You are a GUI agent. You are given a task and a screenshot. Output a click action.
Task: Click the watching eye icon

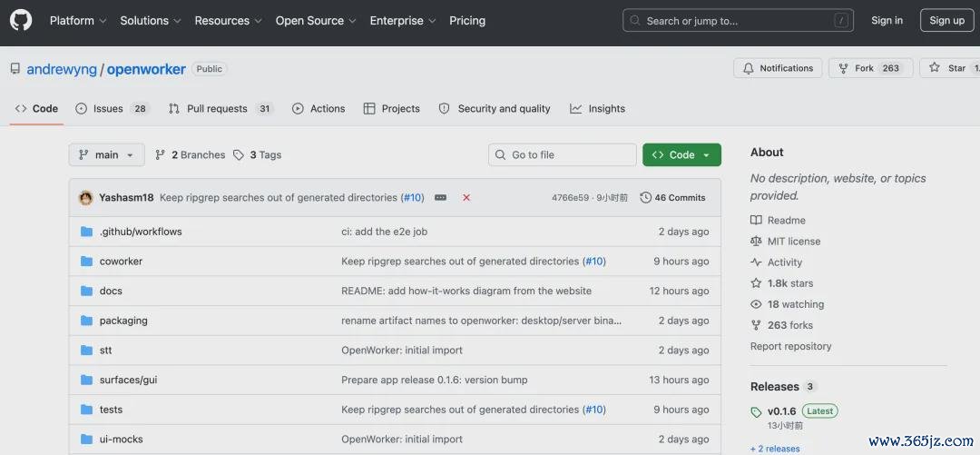[756, 304]
